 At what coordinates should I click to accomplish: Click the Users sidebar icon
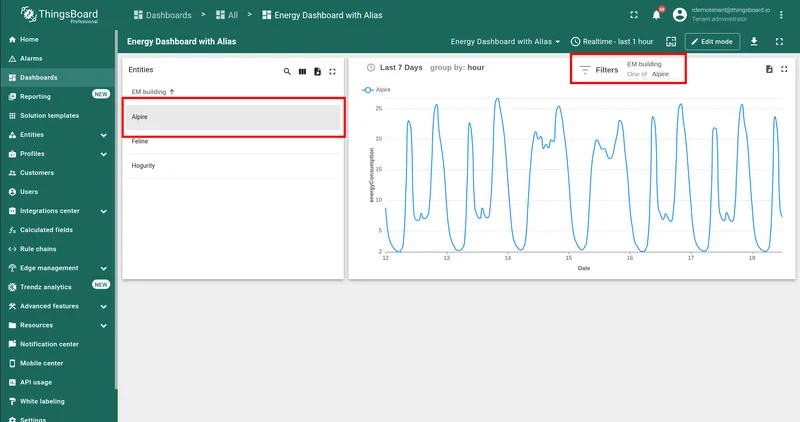[12, 192]
